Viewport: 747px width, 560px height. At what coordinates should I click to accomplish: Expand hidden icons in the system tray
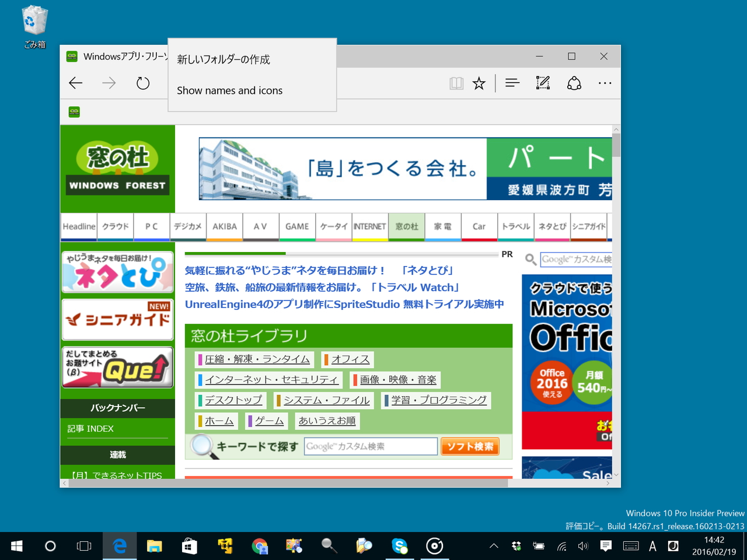point(493,546)
